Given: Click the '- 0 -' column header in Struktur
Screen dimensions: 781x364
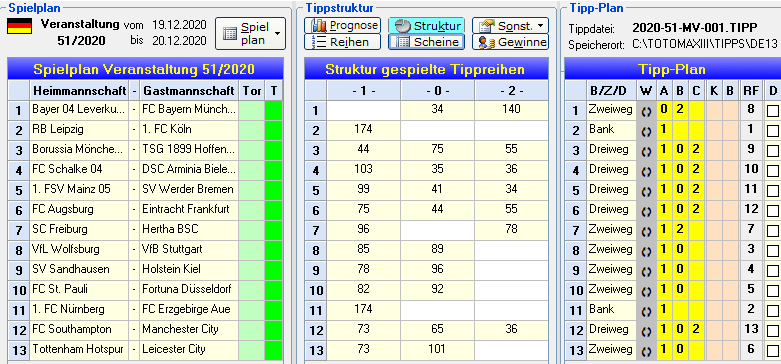Looking at the screenshot, I should pos(437,91).
